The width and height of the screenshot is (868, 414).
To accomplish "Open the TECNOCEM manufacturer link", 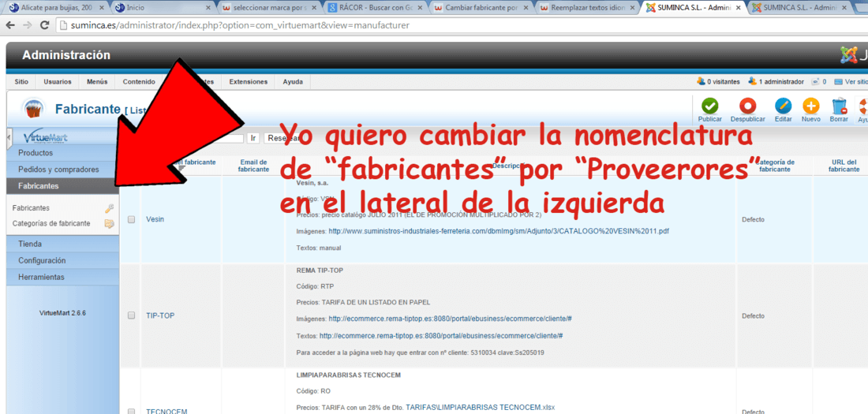I will 166,411.
